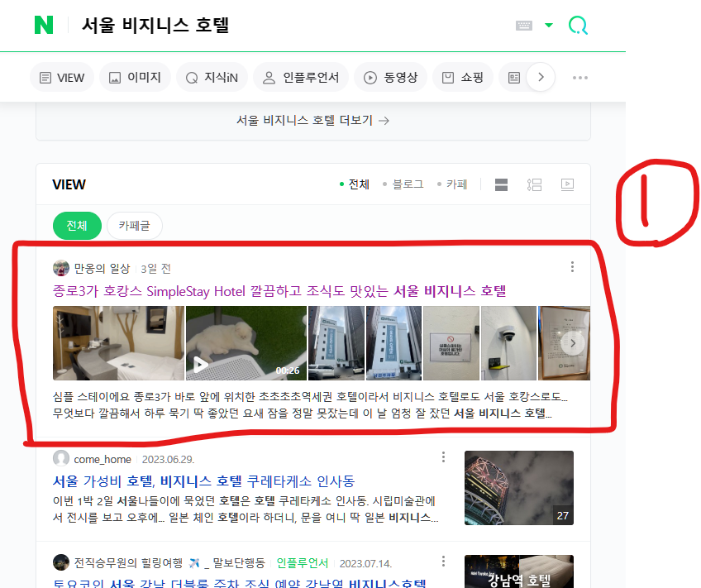Viewport: 701px width, 588px height.
Task: Click the come_home profile avatar
Action: tap(61, 458)
